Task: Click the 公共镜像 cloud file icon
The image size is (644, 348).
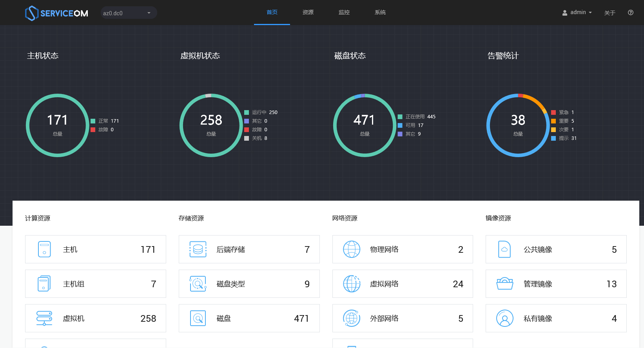Action: click(504, 249)
